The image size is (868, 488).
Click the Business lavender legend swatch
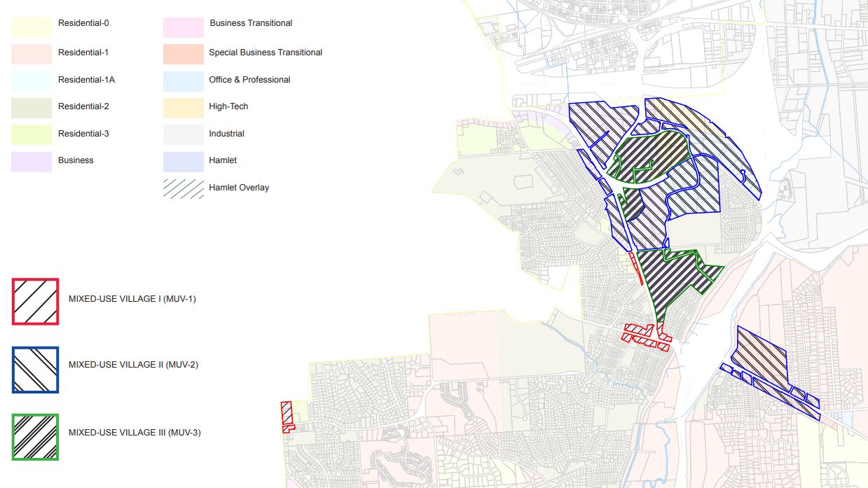click(32, 162)
